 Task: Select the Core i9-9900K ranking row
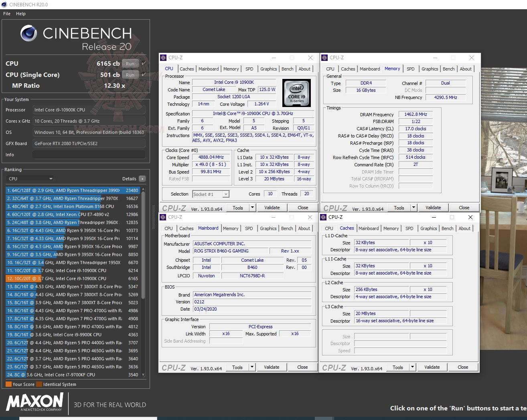pos(73,335)
